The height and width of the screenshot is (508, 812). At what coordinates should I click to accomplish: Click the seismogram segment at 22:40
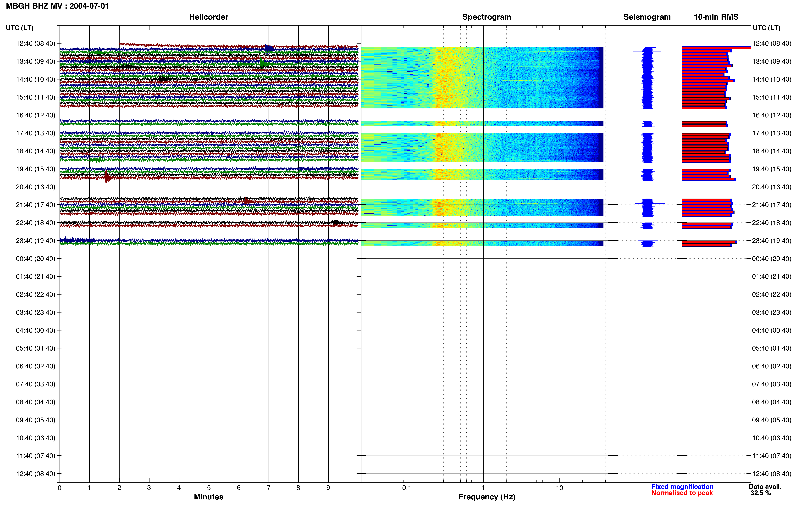[647, 226]
